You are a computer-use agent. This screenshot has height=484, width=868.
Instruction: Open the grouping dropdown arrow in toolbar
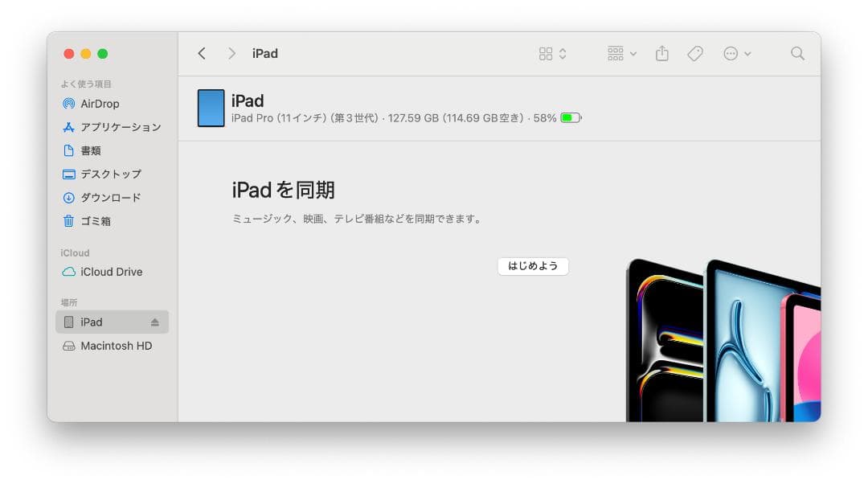[x=633, y=53]
